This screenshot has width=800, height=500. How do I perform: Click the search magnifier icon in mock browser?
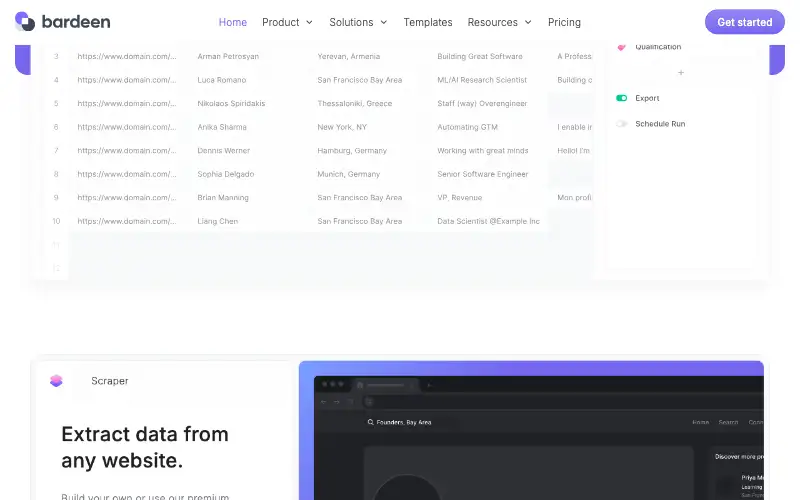tap(370, 422)
